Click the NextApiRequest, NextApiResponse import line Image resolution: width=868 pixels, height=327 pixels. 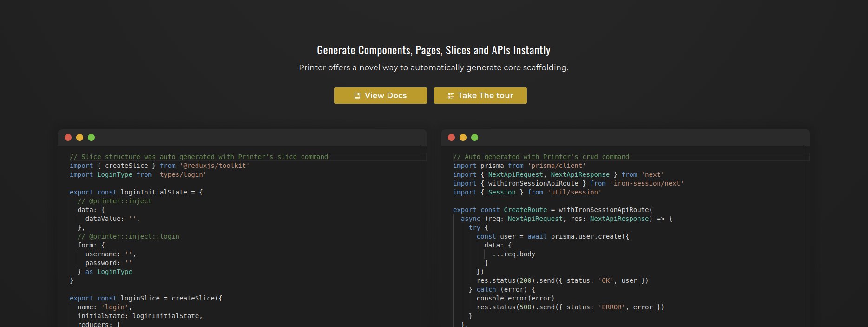[559, 174]
